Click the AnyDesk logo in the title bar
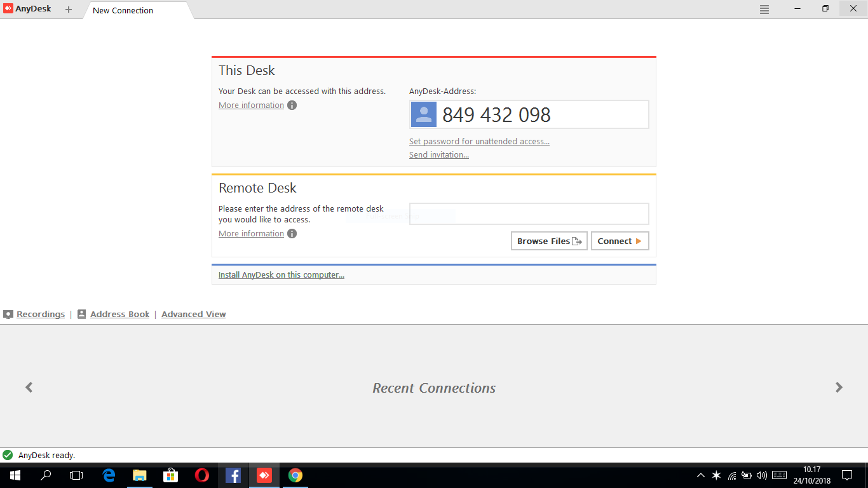 8,9
